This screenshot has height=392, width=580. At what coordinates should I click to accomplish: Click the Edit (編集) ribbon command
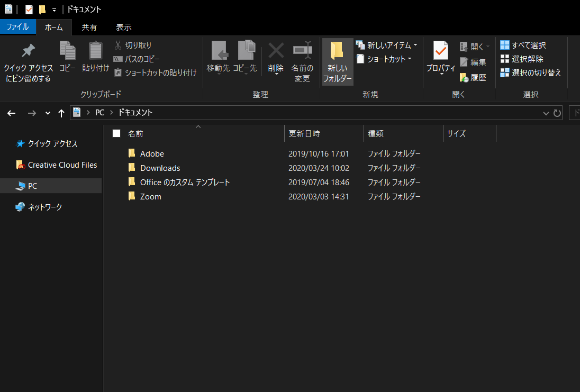[473, 62]
